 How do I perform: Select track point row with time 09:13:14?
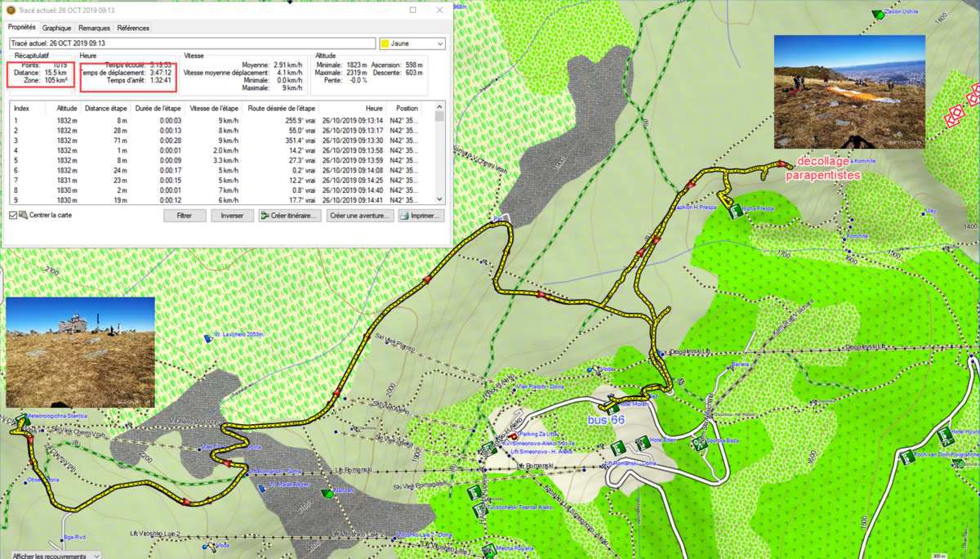point(222,120)
